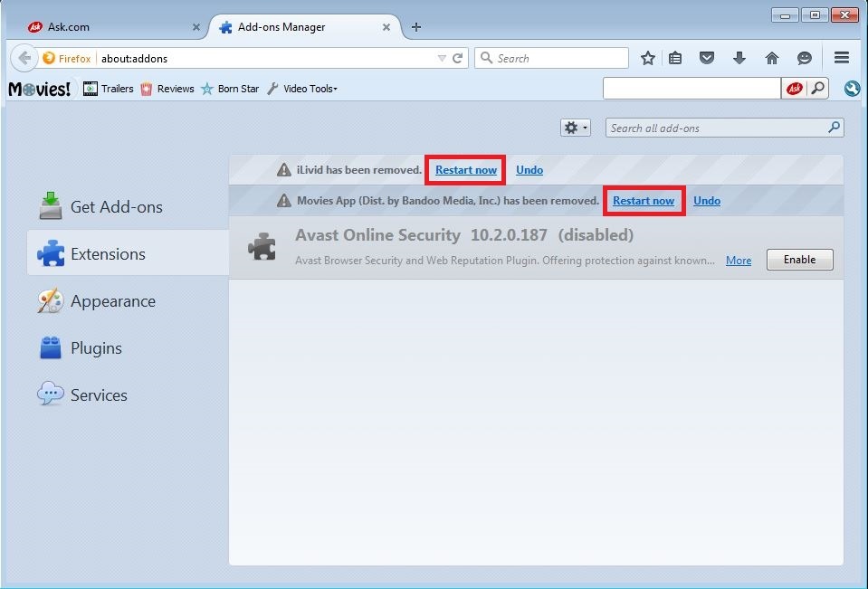Viewport: 868px width, 589px height.
Task: Minimize the Firefox window
Action: tap(785, 15)
